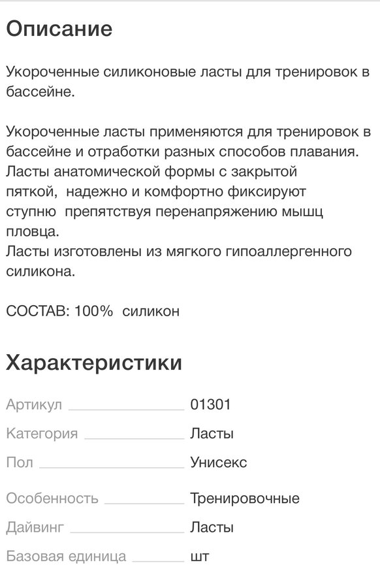Select the article number 01301
Viewport: 380px width, 588px height.
coord(210,404)
